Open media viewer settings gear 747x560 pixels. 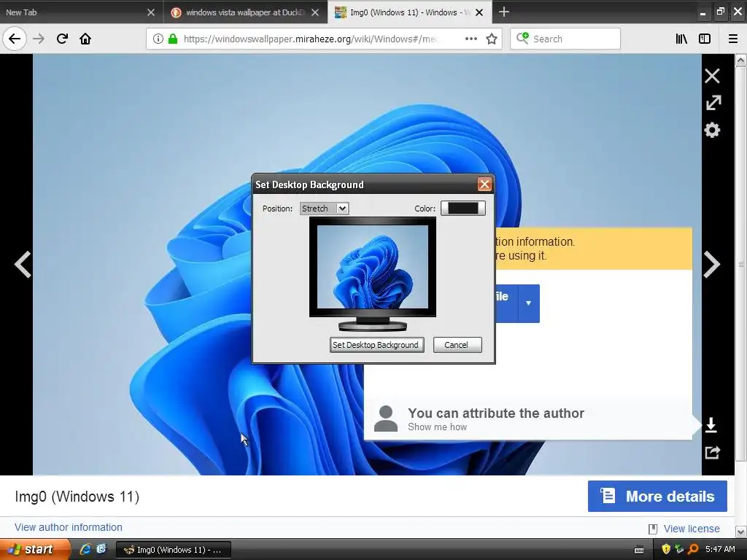(712, 130)
